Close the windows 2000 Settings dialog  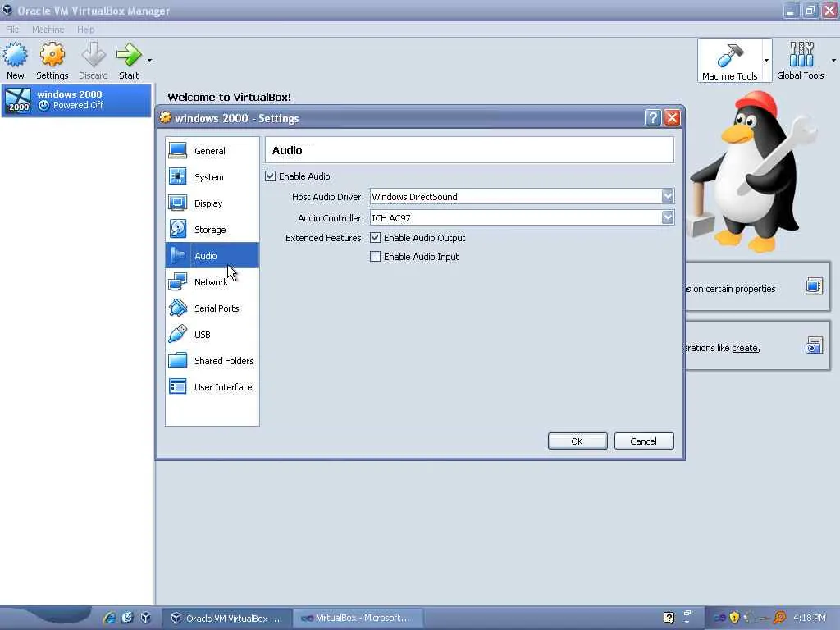[672, 118]
